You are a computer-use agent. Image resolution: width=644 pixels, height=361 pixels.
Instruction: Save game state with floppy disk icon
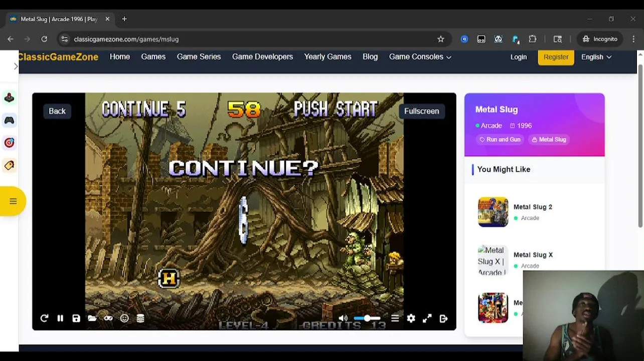coord(76,318)
